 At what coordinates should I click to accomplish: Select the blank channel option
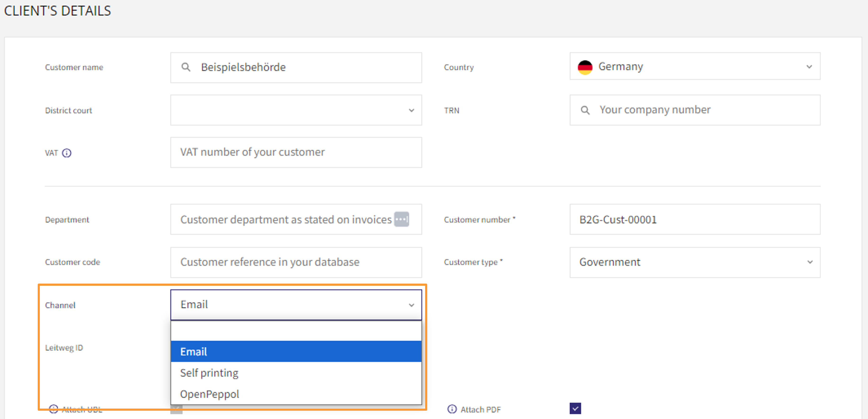pyautogui.click(x=296, y=331)
